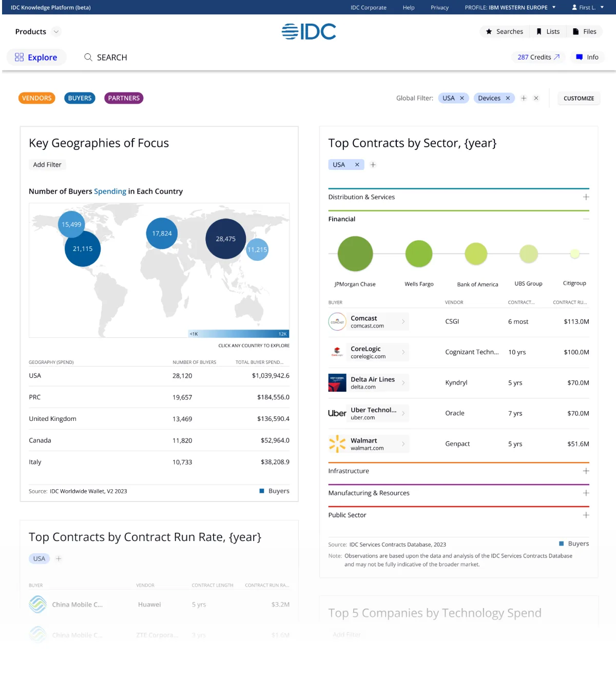Image resolution: width=616 pixels, height=694 pixels.
Task: Click China Mobile logo in Huawei row
Action: 38,604
